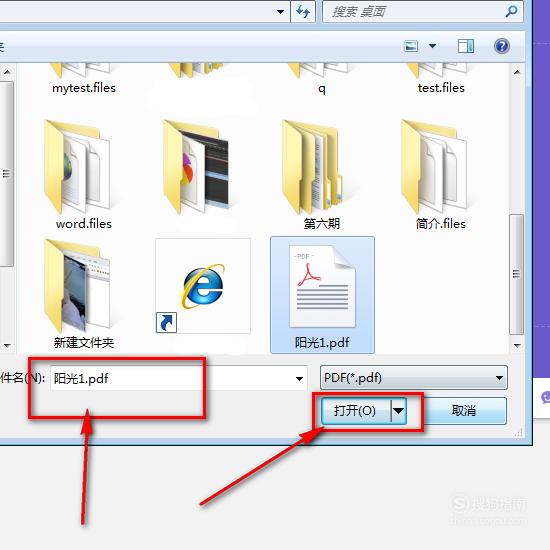Image resolution: width=550 pixels, height=550 pixels.
Task: Select the 简介.files folder
Action: 441,175
